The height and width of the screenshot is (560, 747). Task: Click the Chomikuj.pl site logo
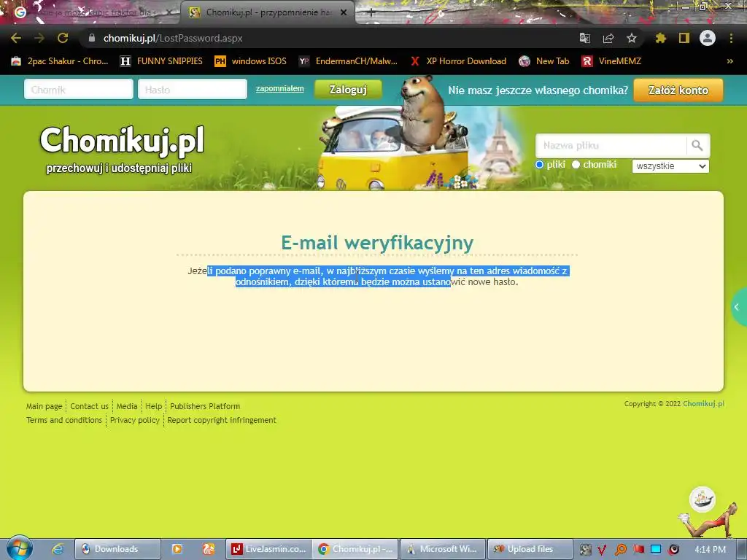(122, 141)
